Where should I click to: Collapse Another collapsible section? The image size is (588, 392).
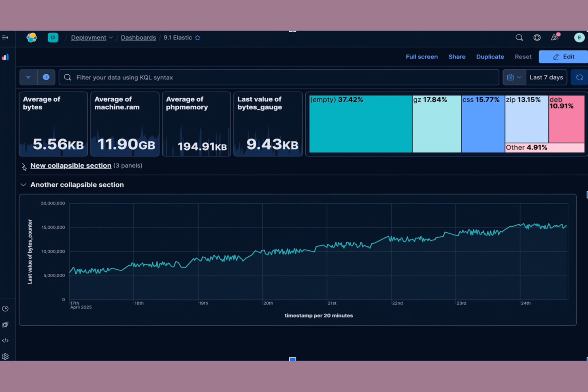(x=23, y=184)
